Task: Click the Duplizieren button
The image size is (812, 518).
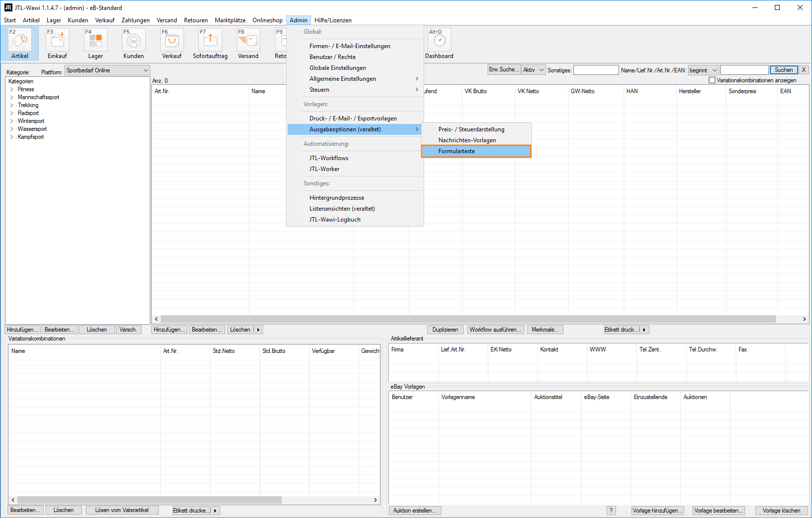Action: point(445,330)
